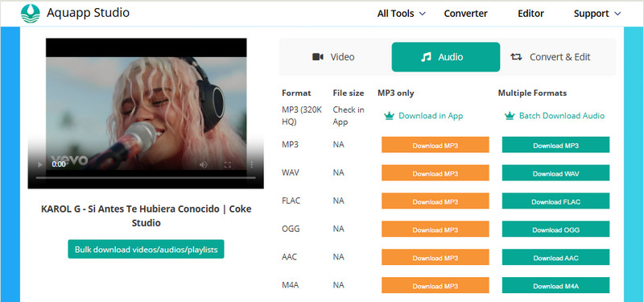The image size is (644, 302).
Task: Open the video player's three-dot options menu
Action: click(x=252, y=165)
